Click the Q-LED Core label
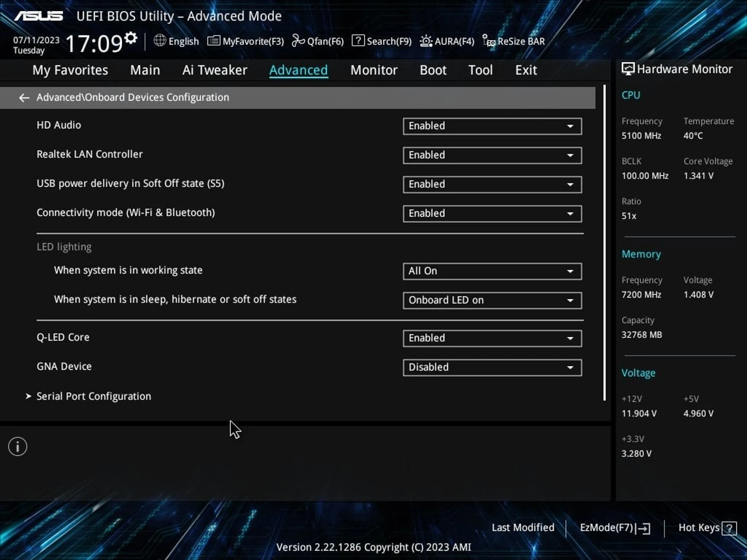This screenshot has height=560, width=747. [63, 337]
